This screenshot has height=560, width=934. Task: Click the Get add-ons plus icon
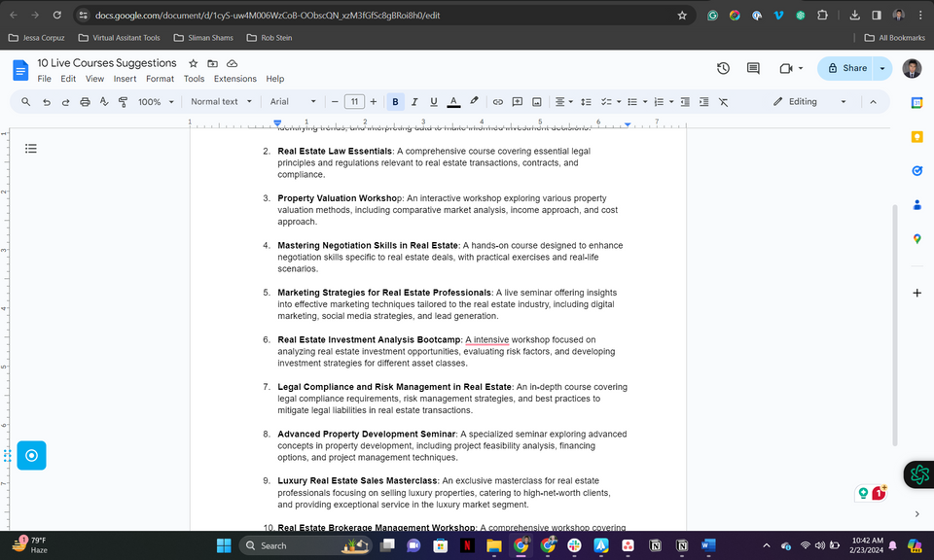tap(916, 293)
